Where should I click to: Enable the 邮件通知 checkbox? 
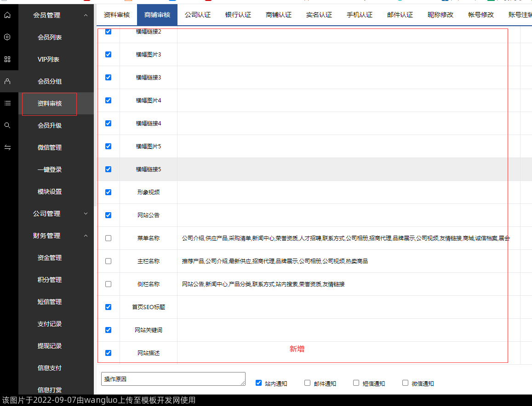point(308,383)
